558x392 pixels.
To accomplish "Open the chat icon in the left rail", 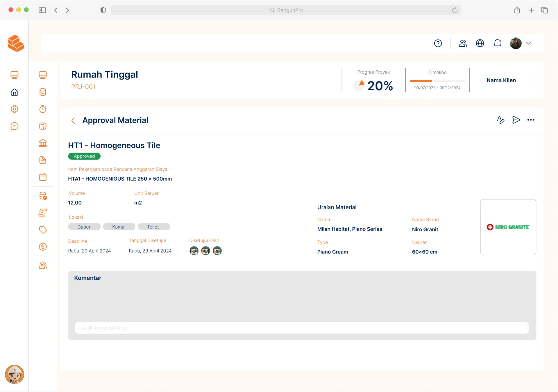I will [15, 126].
